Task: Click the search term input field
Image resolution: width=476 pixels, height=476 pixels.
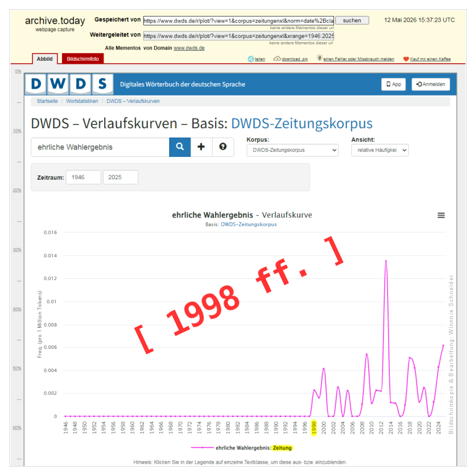Action: tap(100, 148)
